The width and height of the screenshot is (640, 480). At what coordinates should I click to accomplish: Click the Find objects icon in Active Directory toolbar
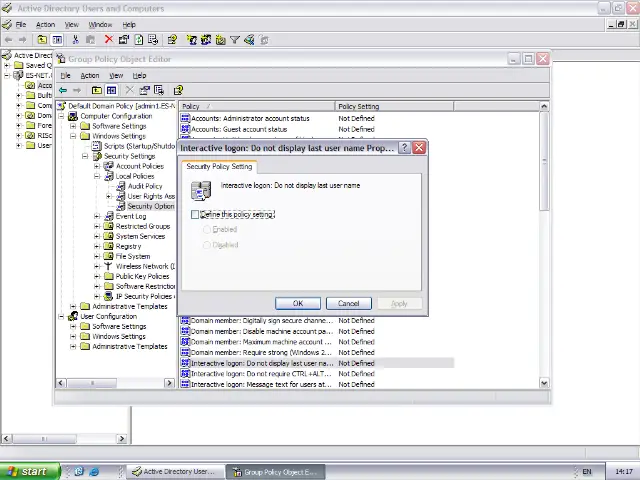[x=249, y=40]
